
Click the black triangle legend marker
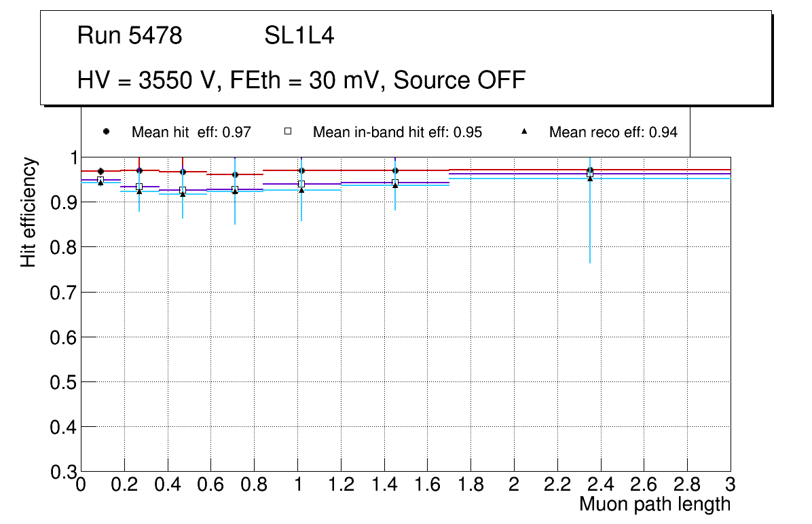coord(523,132)
